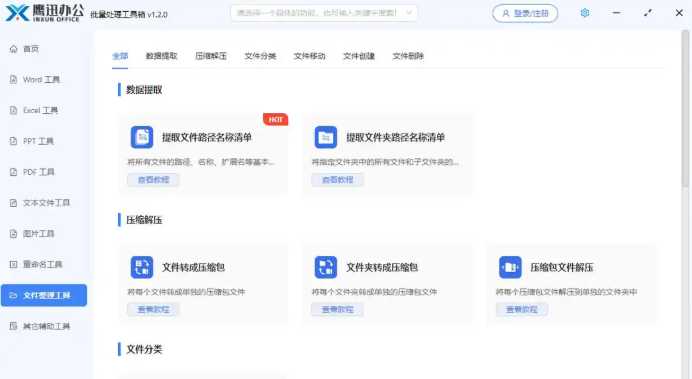Click 查看教程 under 提取文件路径名称清单

click(x=154, y=180)
